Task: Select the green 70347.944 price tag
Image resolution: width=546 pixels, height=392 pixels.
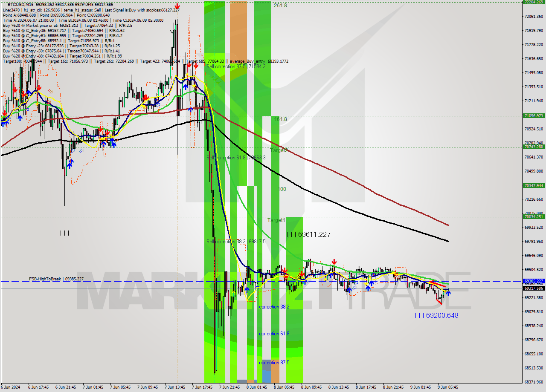Action: 533,186
